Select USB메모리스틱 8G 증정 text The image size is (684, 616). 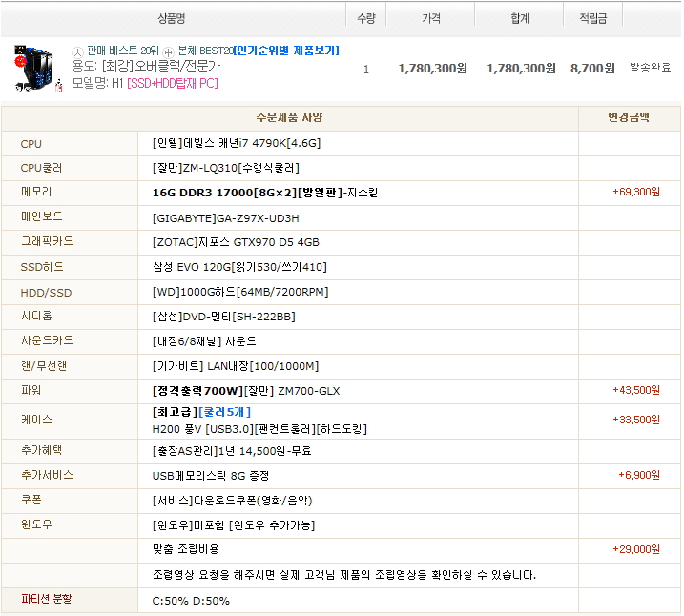click(211, 476)
